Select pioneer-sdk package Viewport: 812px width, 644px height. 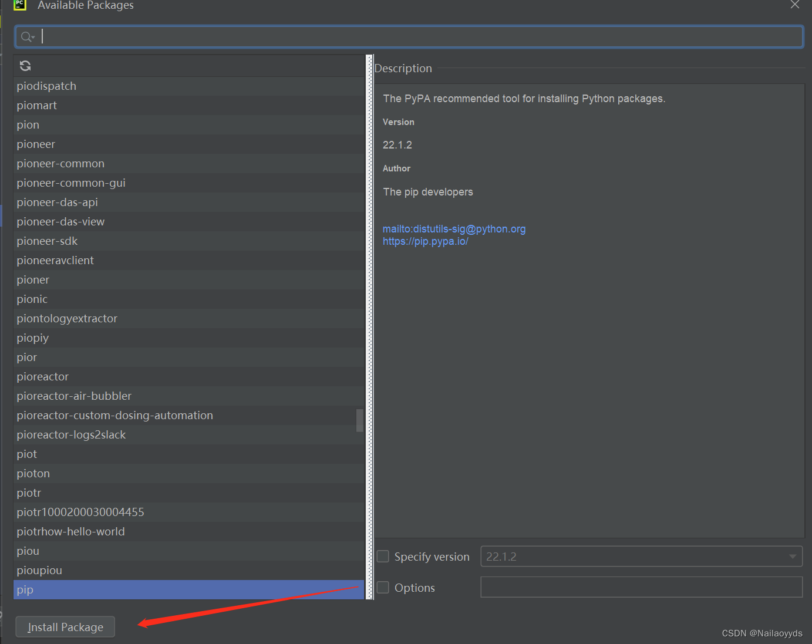tap(188, 241)
